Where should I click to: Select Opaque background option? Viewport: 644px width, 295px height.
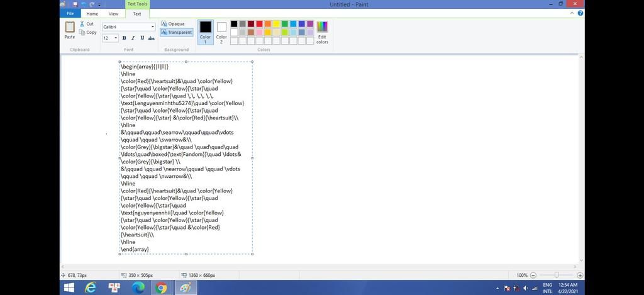click(x=173, y=24)
